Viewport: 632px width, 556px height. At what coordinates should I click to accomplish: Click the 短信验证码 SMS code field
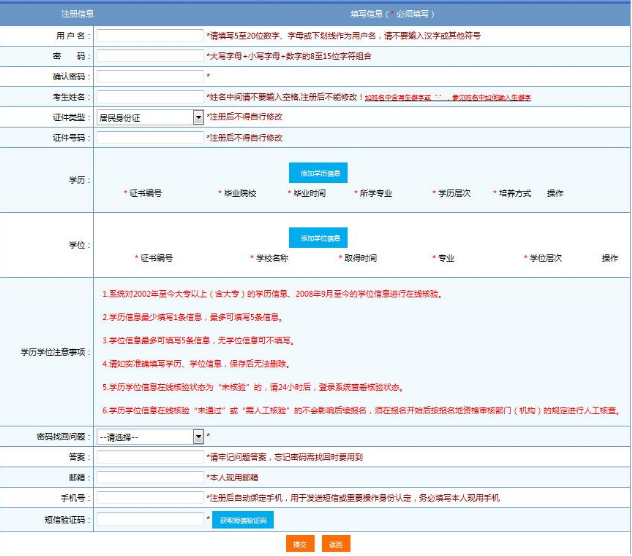[x=150, y=519]
